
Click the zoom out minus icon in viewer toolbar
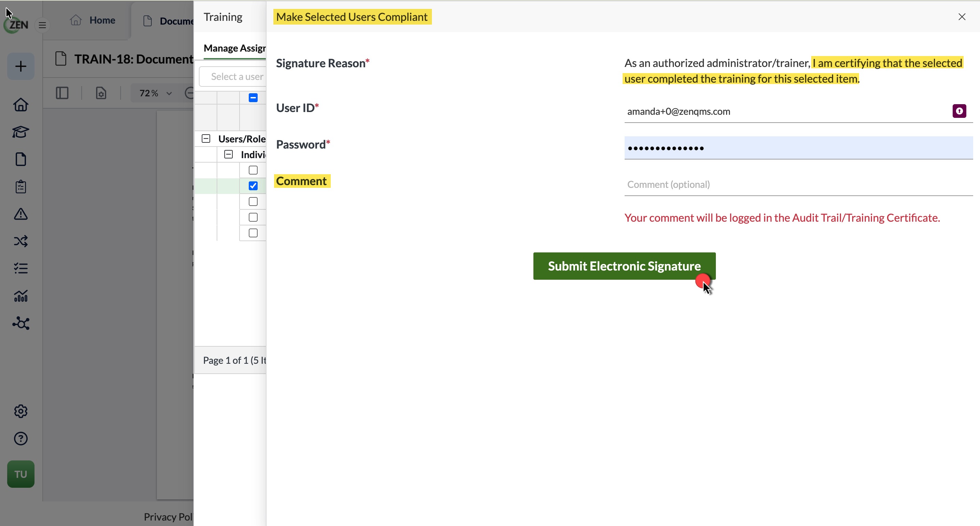click(189, 93)
